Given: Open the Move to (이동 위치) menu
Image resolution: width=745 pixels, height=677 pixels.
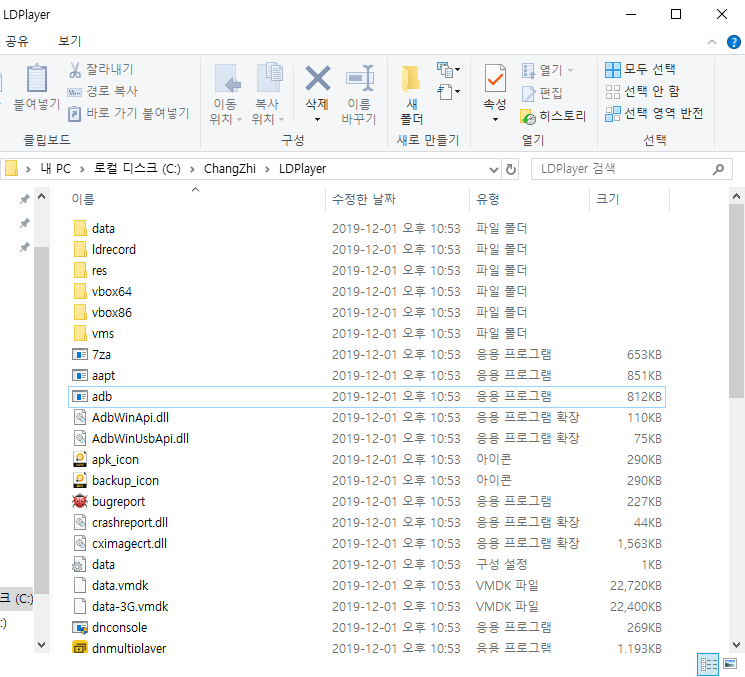Looking at the screenshot, I should [226, 95].
